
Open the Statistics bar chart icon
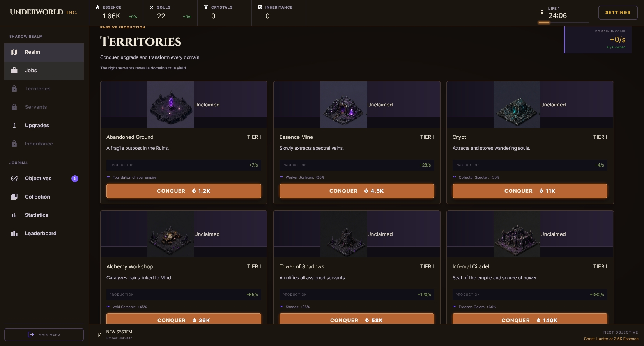click(x=14, y=215)
